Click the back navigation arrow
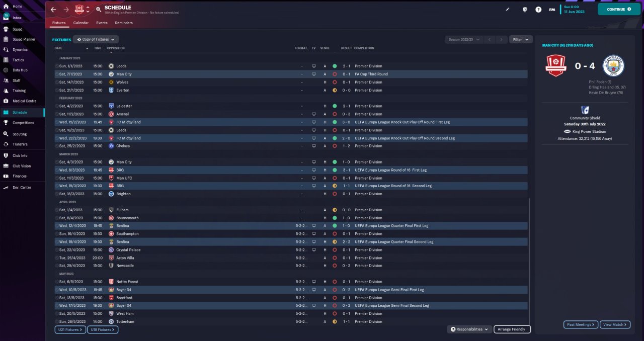The image size is (644, 341). [x=53, y=10]
